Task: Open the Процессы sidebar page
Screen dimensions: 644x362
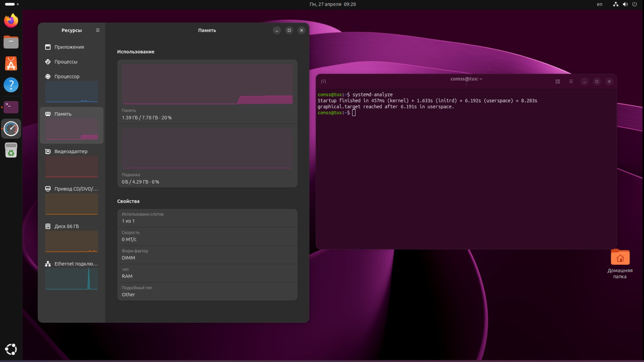Action: [66, 62]
